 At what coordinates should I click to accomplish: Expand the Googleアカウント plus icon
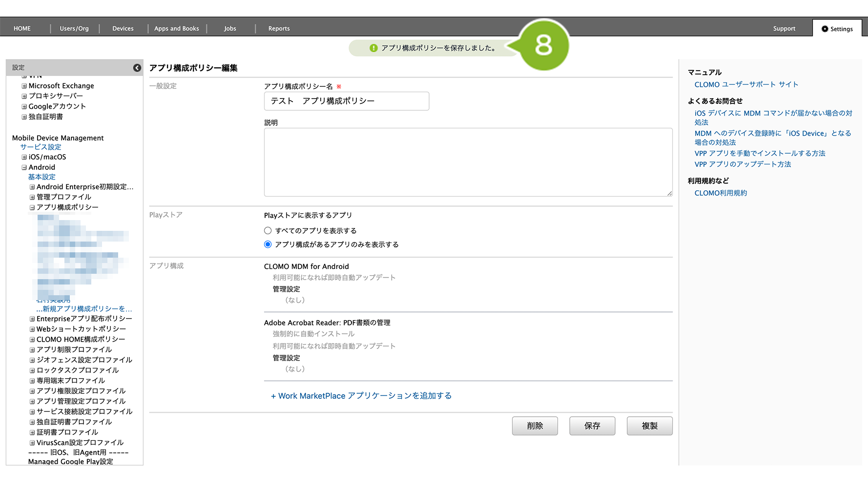[24, 106]
